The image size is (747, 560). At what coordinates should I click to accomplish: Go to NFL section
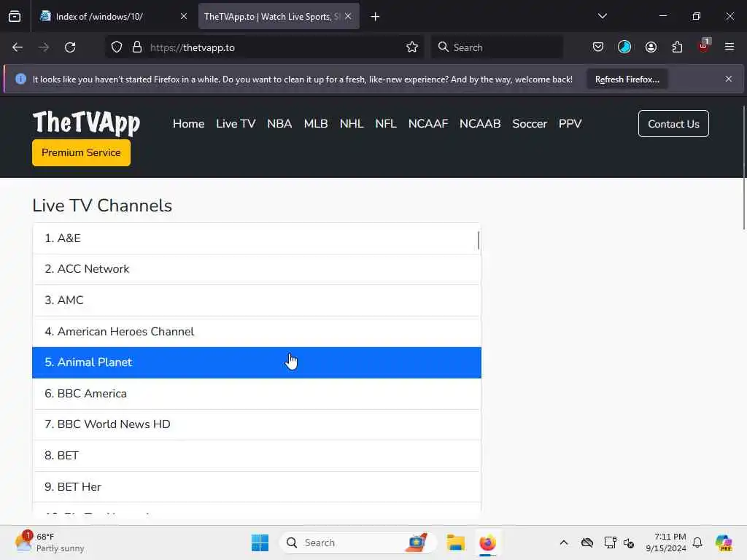click(386, 124)
